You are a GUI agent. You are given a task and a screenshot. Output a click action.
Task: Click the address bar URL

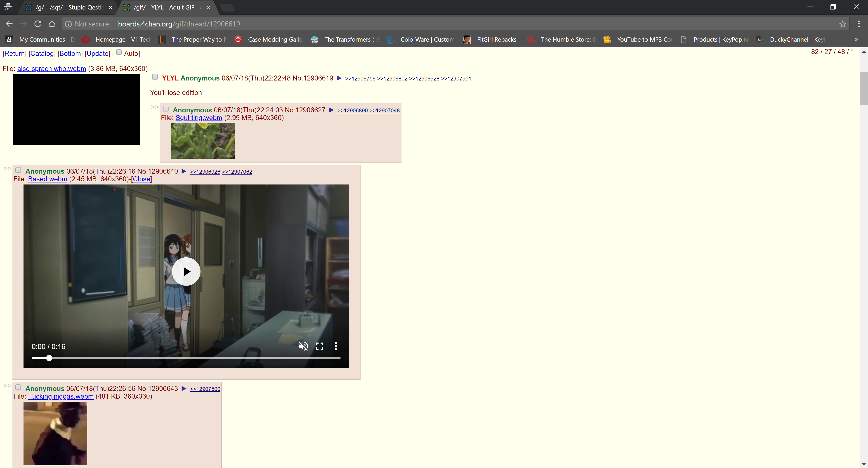[x=179, y=24]
